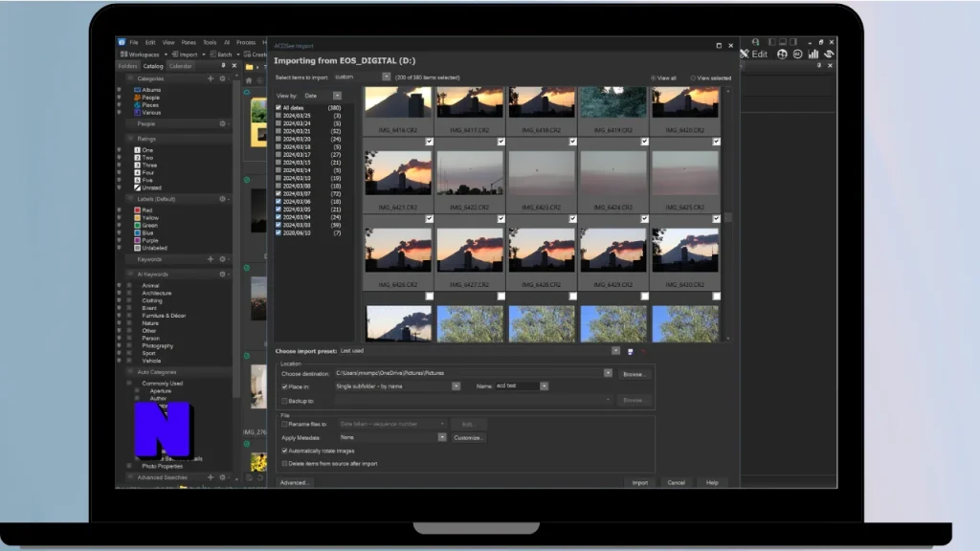Click the Purple label color swatch
This screenshot has height=551, width=980.
pos(138,240)
